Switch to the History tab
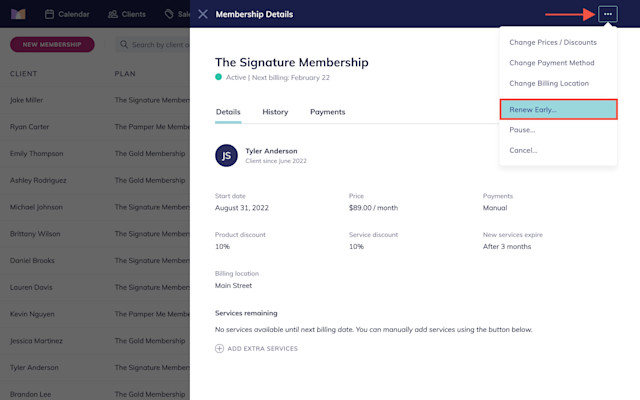Viewport: 640px width, 400px height. [x=275, y=112]
